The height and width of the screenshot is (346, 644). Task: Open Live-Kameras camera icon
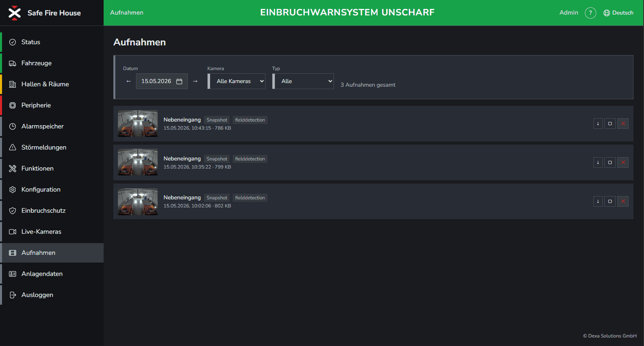click(x=13, y=232)
